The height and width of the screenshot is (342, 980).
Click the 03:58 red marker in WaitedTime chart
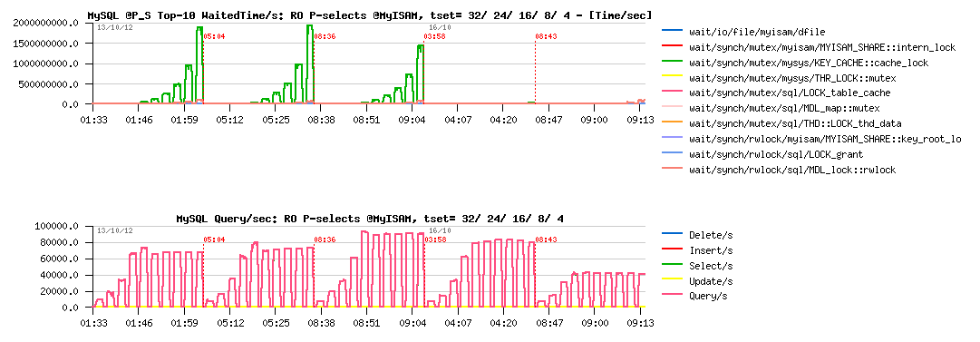(x=435, y=37)
